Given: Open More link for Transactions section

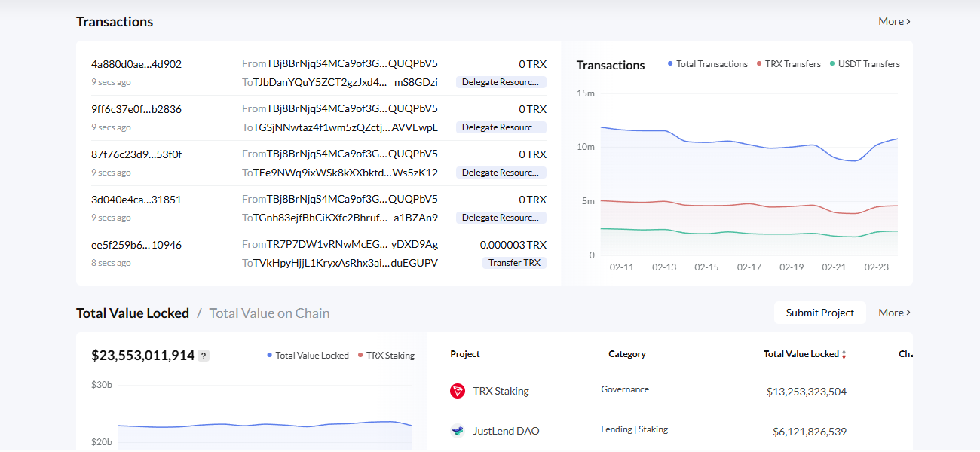Looking at the screenshot, I should click(x=894, y=21).
